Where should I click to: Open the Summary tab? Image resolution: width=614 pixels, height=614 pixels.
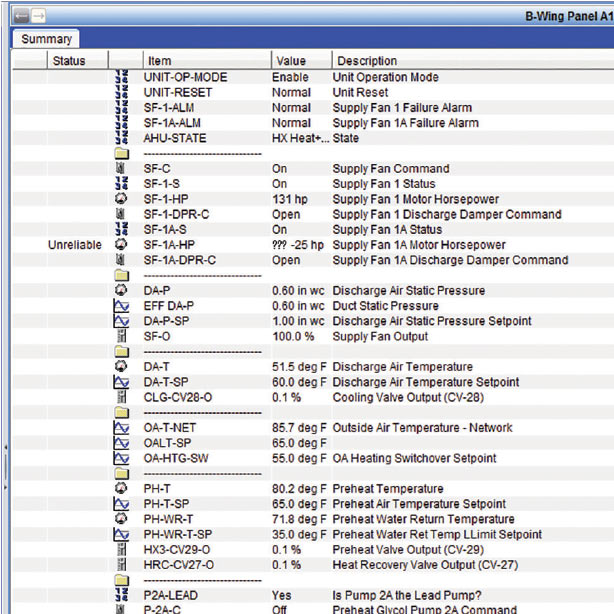coord(46,39)
